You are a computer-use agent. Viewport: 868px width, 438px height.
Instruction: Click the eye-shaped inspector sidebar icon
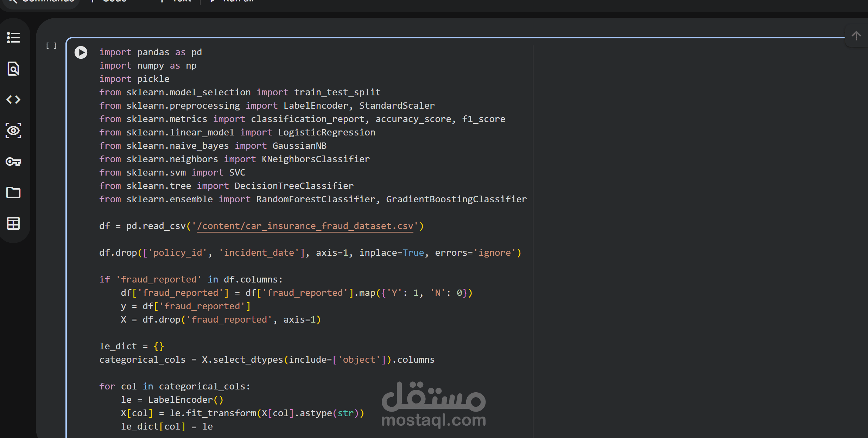pyautogui.click(x=13, y=131)
